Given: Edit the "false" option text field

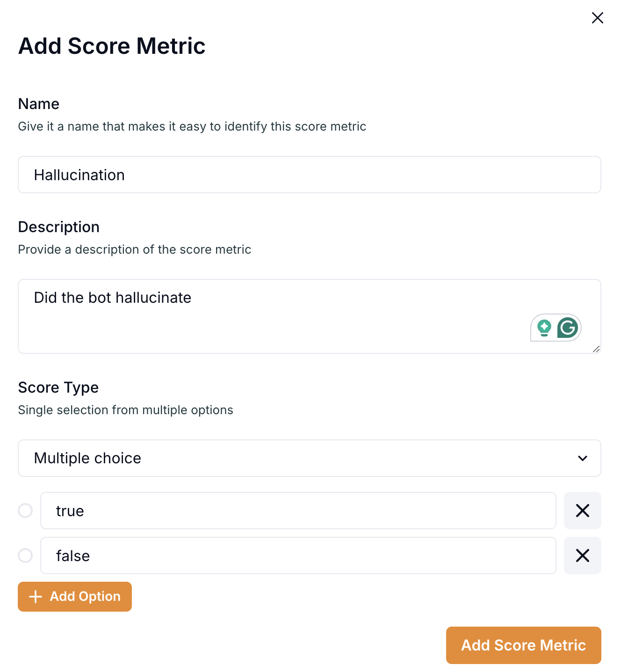Looking at the screenshot, I should [x=298, y=555].
